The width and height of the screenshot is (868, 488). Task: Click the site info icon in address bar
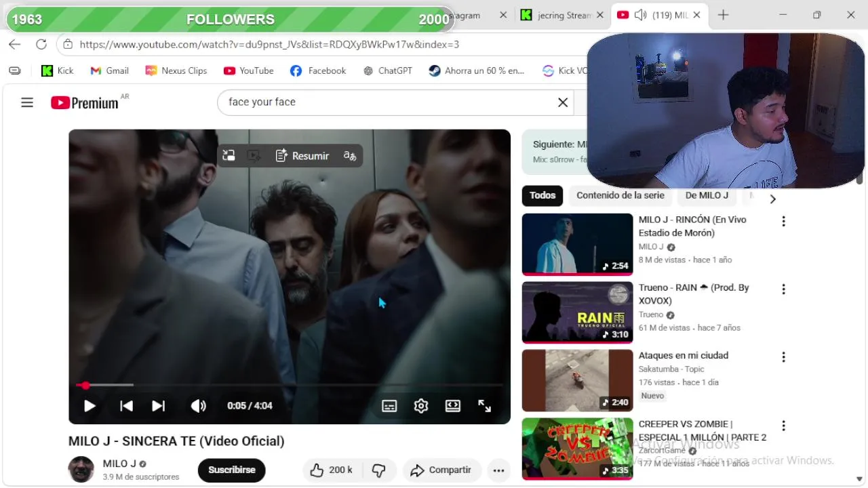[x=67, y=45]
